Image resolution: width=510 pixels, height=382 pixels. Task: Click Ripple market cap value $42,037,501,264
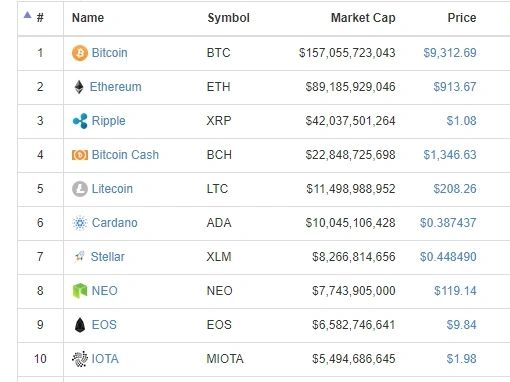350,121
